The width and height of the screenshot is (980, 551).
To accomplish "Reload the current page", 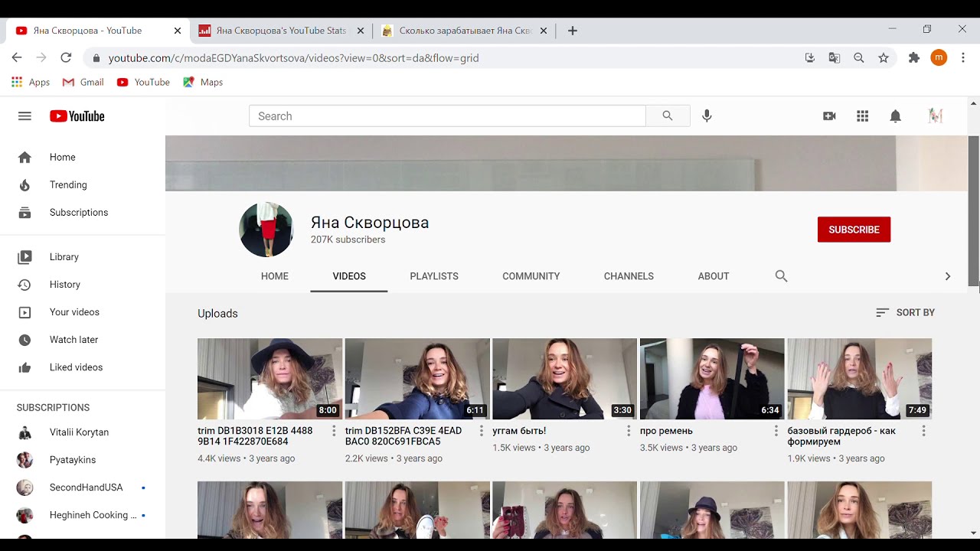I will click(66, 57).
